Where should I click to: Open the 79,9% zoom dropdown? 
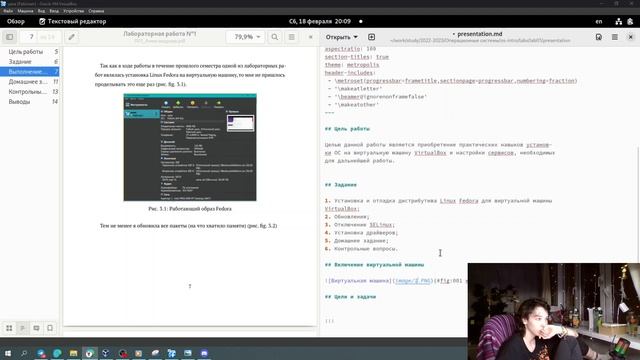[246, 37]
